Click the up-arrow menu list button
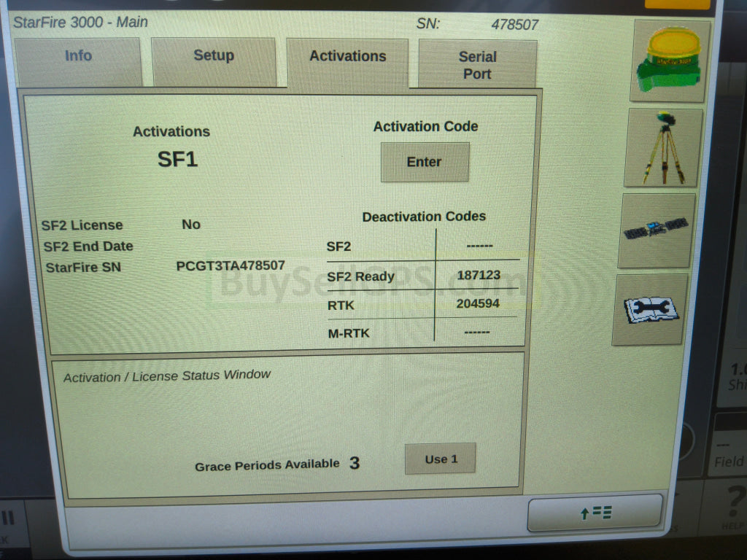 pyautogui.click(x=595, y=513)
